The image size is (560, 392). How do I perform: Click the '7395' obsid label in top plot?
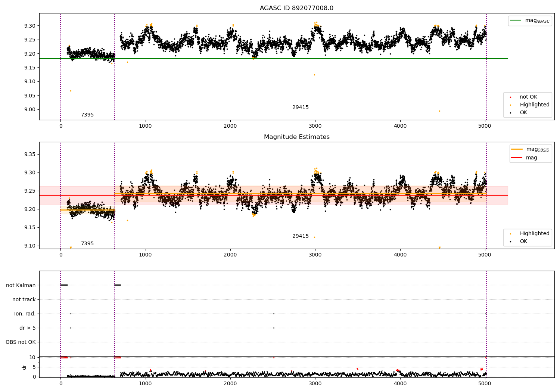coord(87,115)
